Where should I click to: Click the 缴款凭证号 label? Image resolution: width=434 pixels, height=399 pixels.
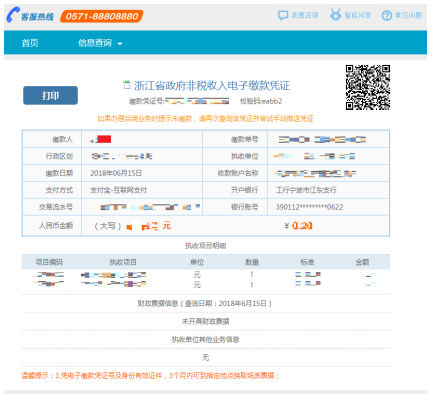pos(146,101)
